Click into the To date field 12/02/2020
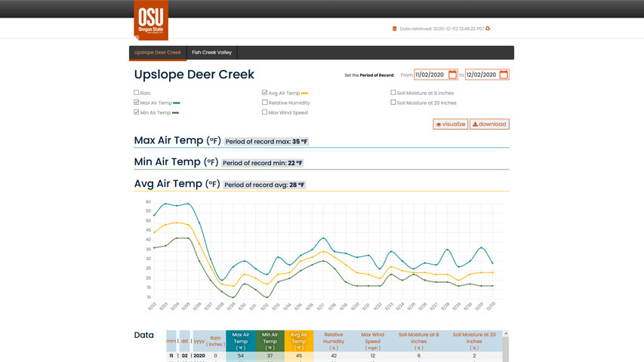This screenshot has height=362, width=644. coord(482,75)
